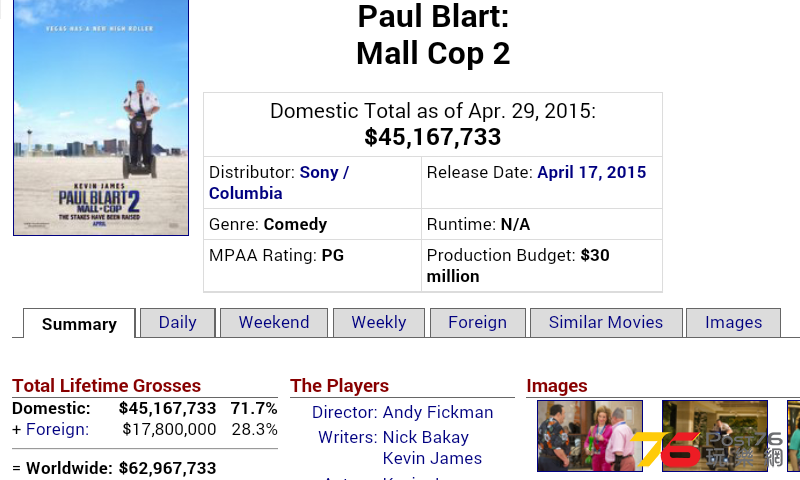Screen dimensions: 800x480
Task: Open the Daily tab
Action: [178, 322]
